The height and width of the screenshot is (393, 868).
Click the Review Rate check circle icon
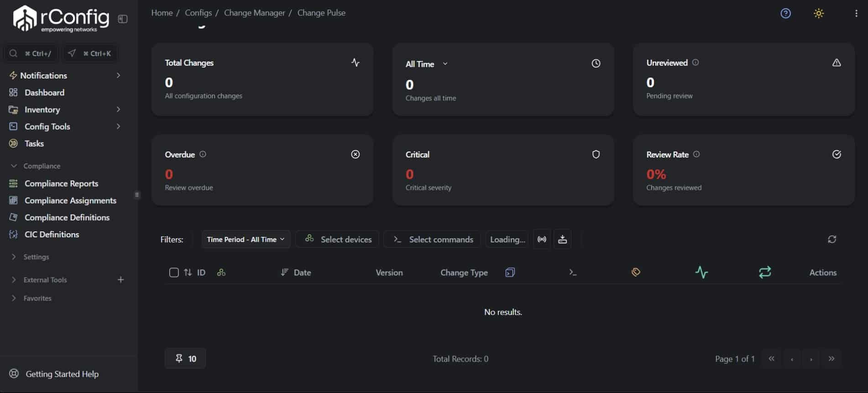[837, 154]
